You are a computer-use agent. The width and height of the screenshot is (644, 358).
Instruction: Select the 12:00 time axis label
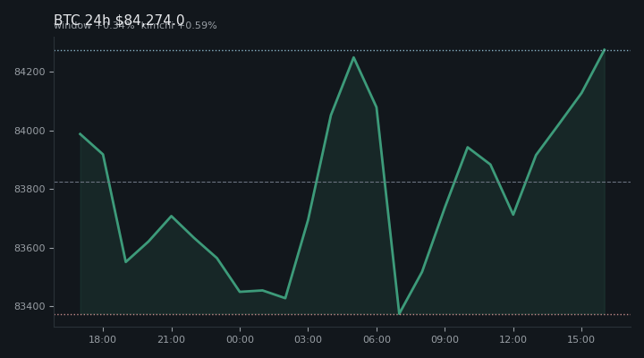(513, 339)
